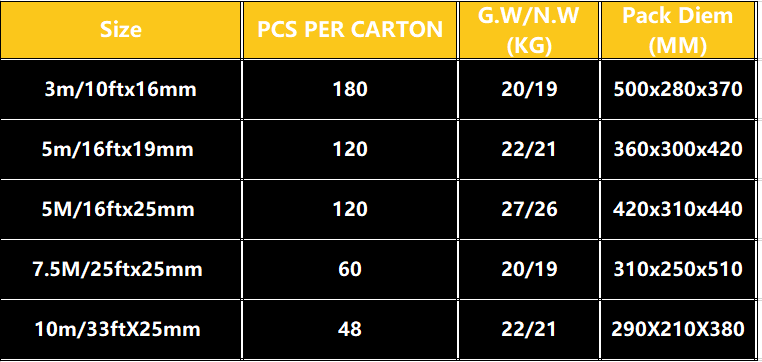The image size is (762, 362).
Task: Select the 420x310x440 pack dimension cell
Action: pos(677,209)
